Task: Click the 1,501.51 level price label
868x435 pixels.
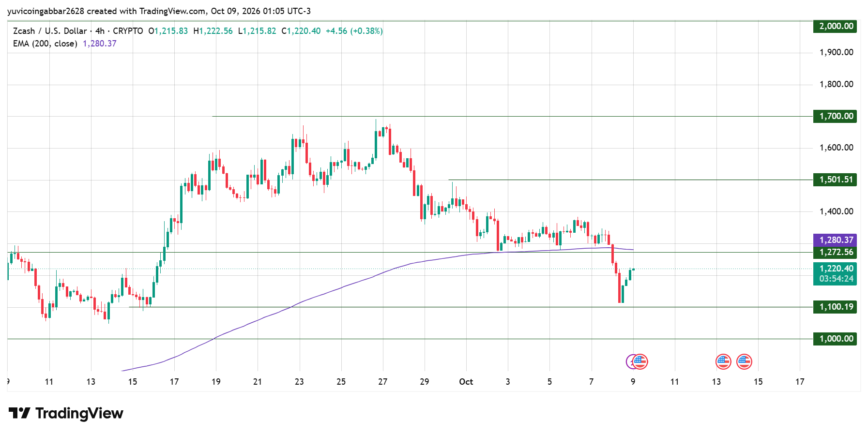Action: 835,180
